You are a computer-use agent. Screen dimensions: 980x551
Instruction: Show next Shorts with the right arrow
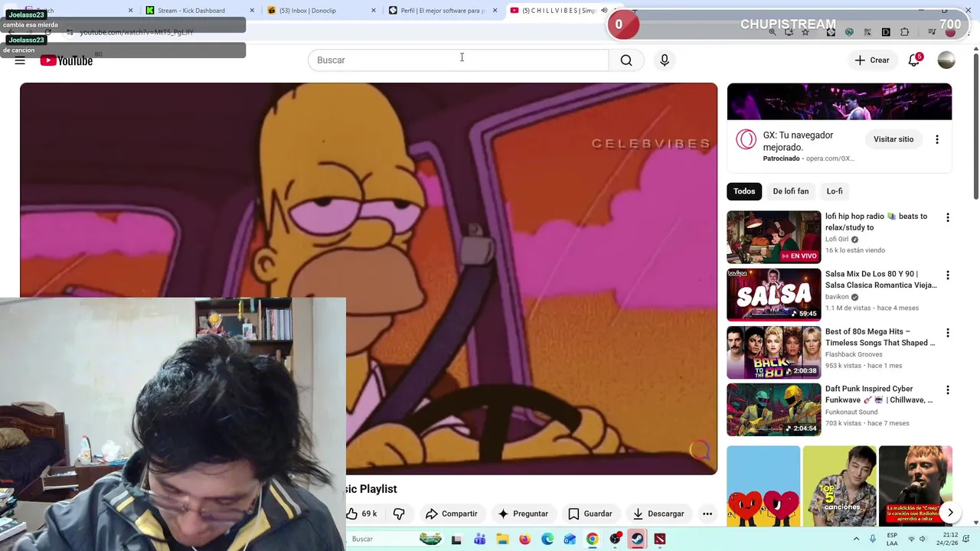click(950, 513)
